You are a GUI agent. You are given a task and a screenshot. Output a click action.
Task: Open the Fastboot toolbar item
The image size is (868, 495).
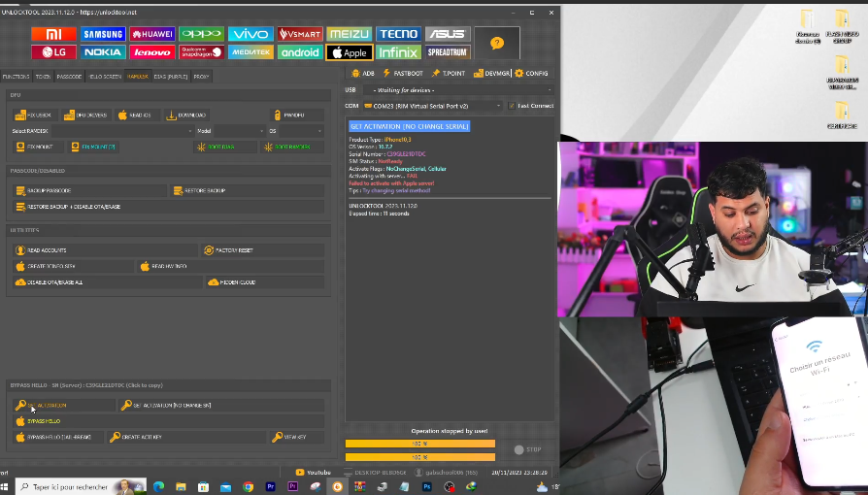(403, 73)
